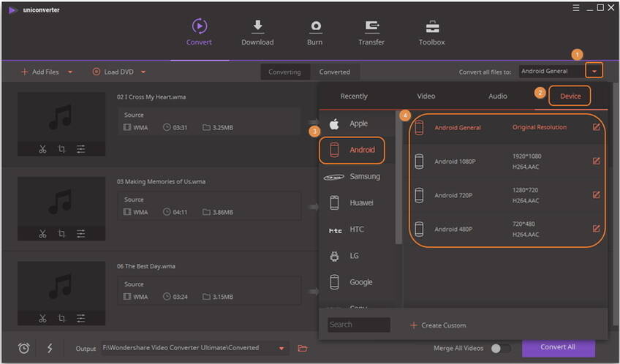This screenshot has width=620, height=364.
Task: Crop the 02 I Cross My Heart file
Action: click(61, 149)
